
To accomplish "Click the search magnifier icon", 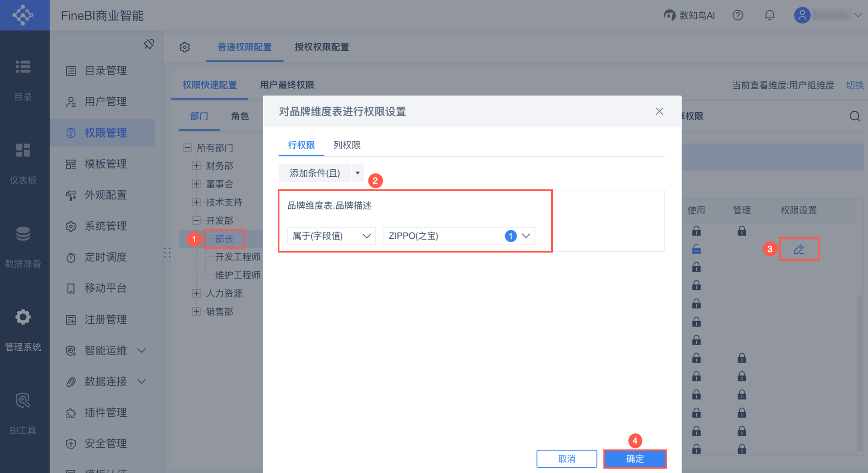I will point(854,116).
